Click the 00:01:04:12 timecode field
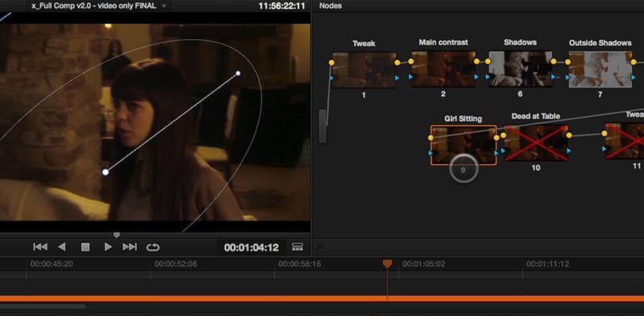The width and height of the screenshot is (644, 316). [x=251, y=248]
